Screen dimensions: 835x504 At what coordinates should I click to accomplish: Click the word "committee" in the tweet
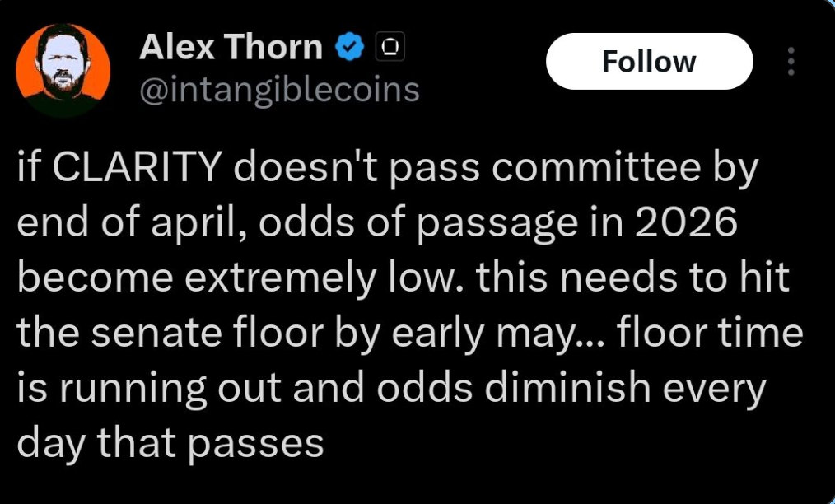tap(601, 170)
